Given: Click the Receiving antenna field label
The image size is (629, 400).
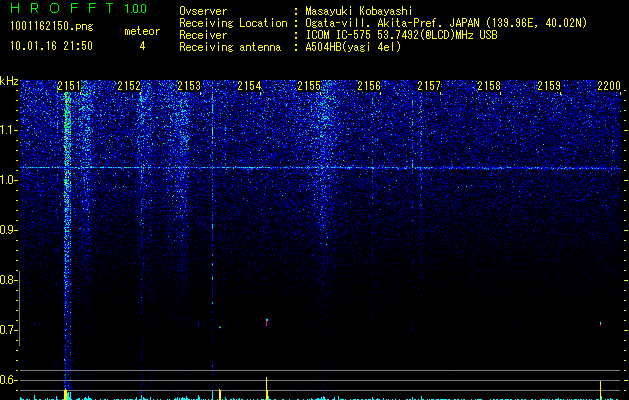Looking at the screenshot, I should (230, 47).
